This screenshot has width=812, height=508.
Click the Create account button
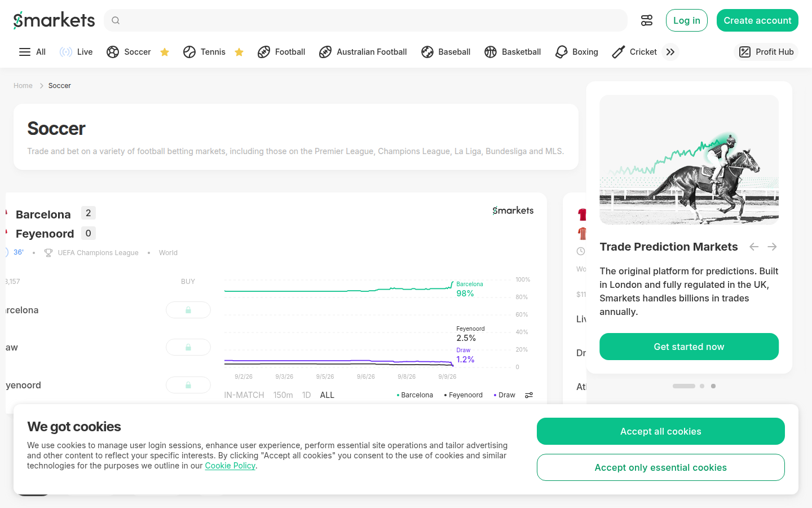click(x=757, y=20)
